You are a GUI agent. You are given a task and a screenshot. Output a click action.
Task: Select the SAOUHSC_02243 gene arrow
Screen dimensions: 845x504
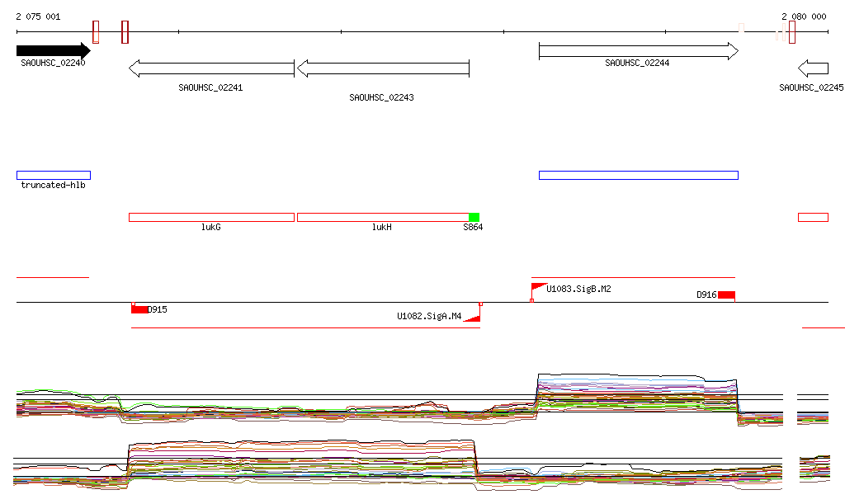click(x=383, y=68)
